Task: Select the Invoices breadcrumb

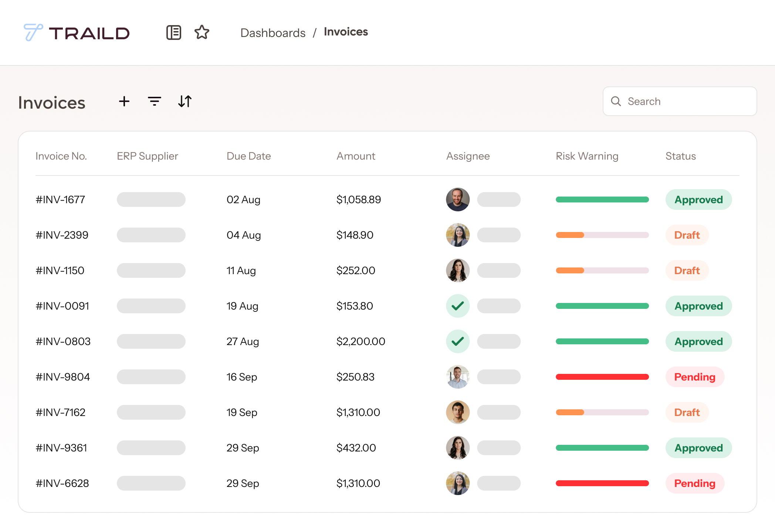Action: click(346, 32)
